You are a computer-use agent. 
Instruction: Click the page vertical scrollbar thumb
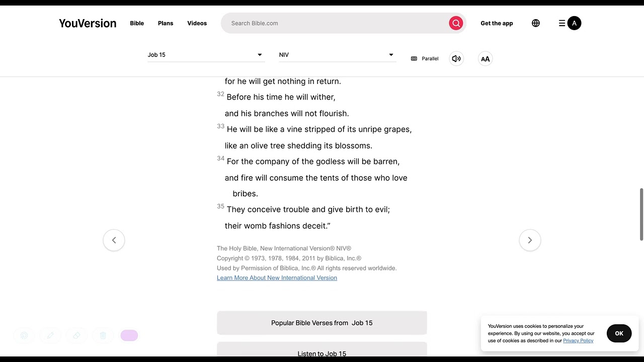641,215
